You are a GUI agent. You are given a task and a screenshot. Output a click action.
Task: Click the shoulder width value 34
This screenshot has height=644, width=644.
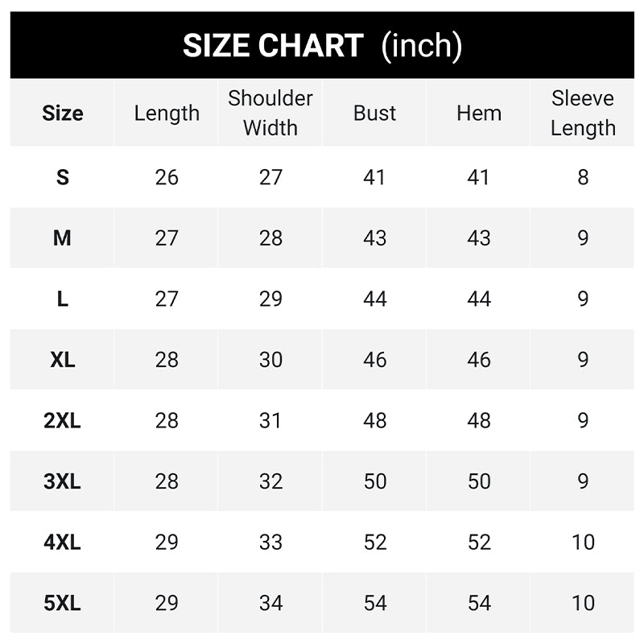(270, 603)
